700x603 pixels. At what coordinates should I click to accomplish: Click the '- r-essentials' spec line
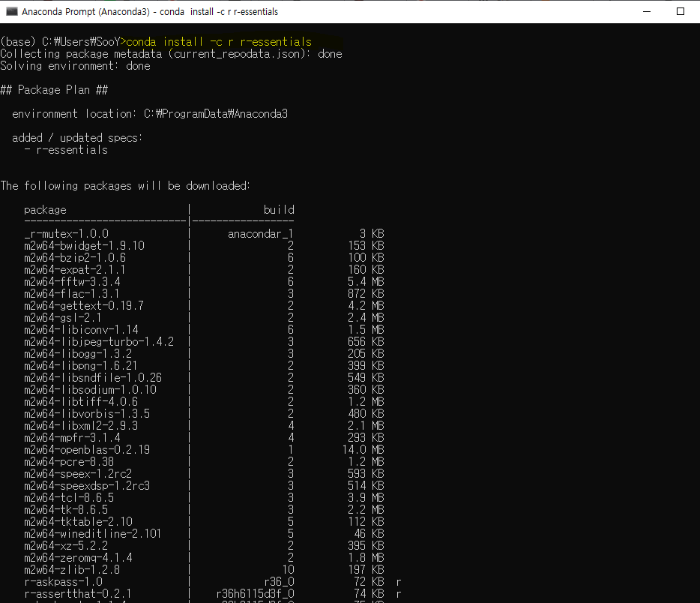coord(66,150)
